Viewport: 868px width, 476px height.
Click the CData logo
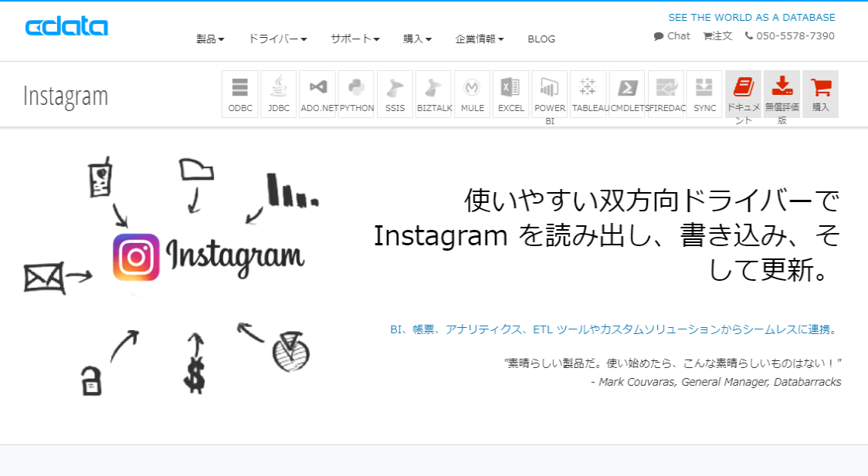(66, 27)
